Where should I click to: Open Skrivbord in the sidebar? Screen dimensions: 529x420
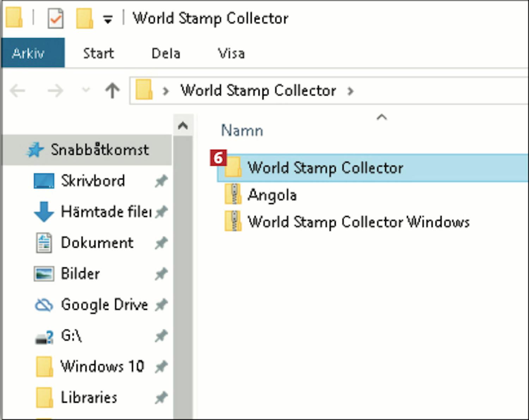click(93, 180)
